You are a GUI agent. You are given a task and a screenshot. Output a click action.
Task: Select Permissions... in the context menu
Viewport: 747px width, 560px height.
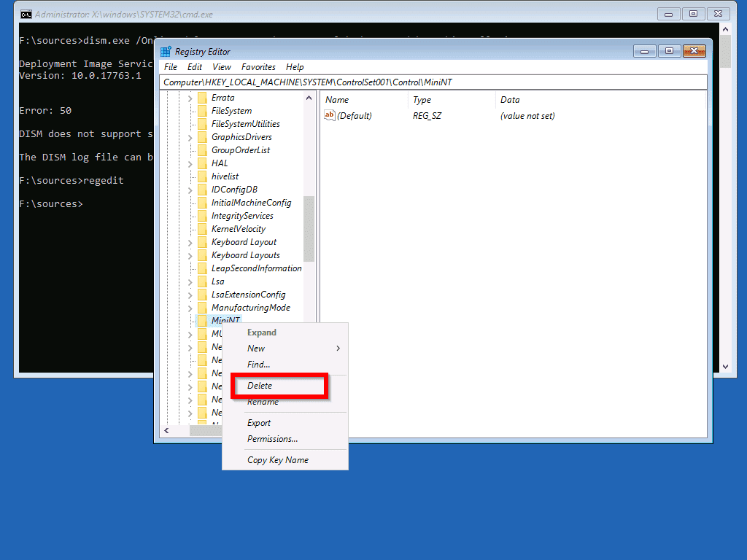pyautogui.click(x=272, y=439)
